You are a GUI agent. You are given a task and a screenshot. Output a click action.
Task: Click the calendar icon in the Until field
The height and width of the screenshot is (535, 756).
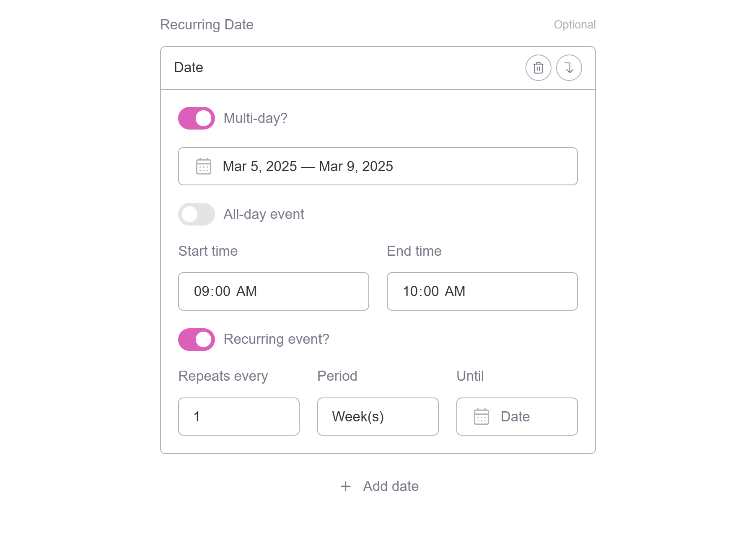[x=481, y=416]
